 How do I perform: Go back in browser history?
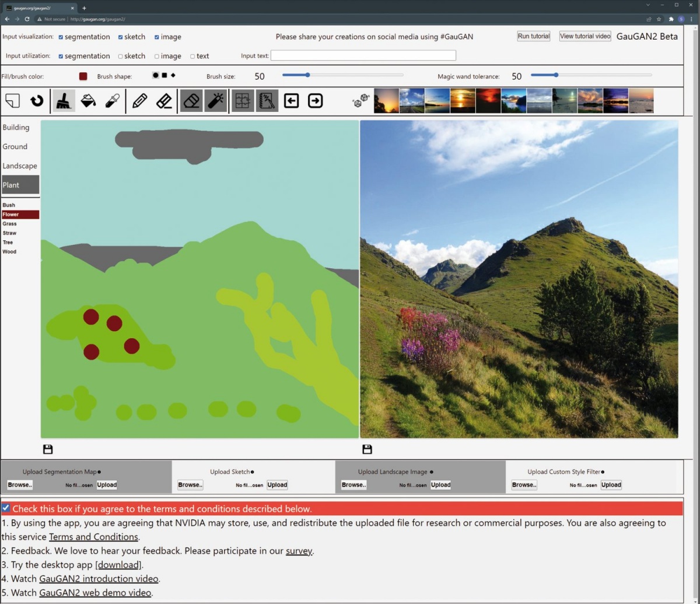coord(7,19)
